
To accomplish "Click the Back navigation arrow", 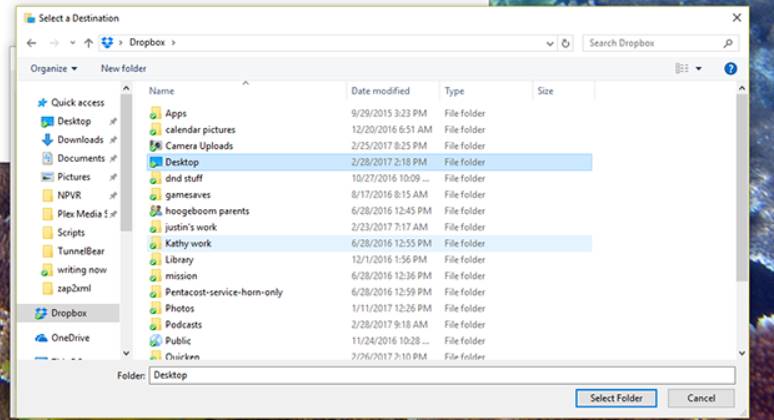I will [x=31, y=43].
